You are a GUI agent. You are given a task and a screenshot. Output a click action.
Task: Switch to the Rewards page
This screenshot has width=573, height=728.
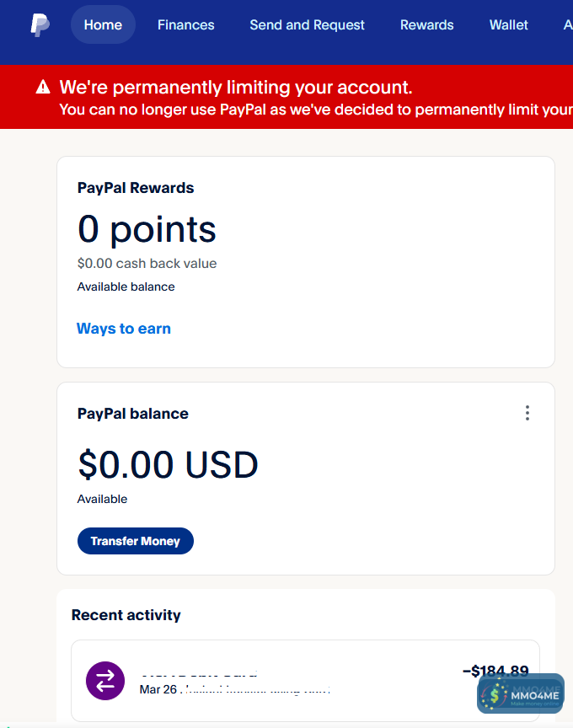(x=426, y=25)
